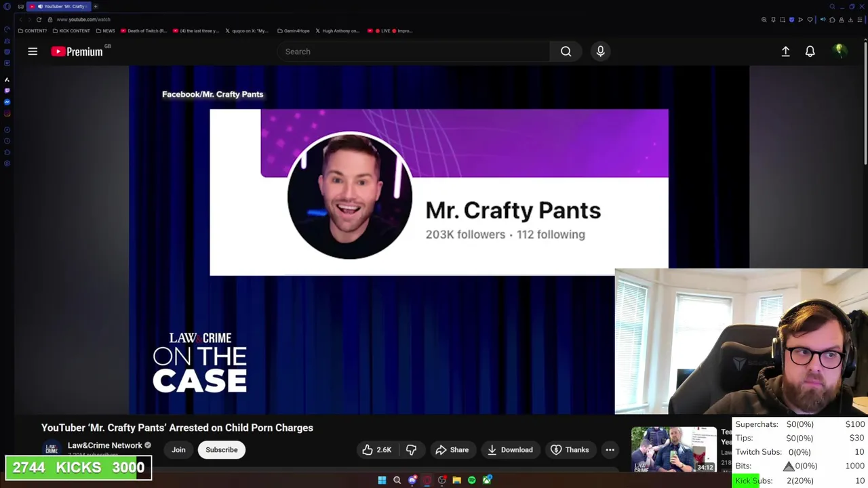Screen dimensions: 868x488
Task: Open the Gamin4Hope bookmarks folder
Action: pos(292,30)
